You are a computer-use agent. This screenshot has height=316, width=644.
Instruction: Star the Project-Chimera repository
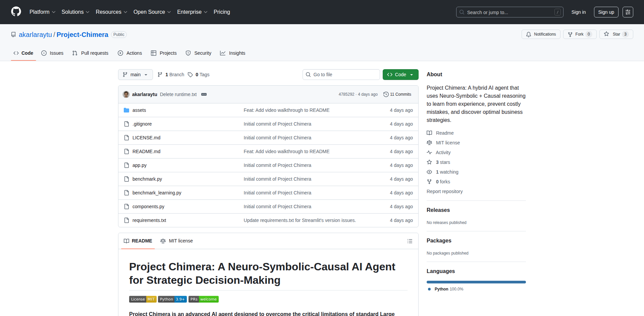click(x=616, y=34)
